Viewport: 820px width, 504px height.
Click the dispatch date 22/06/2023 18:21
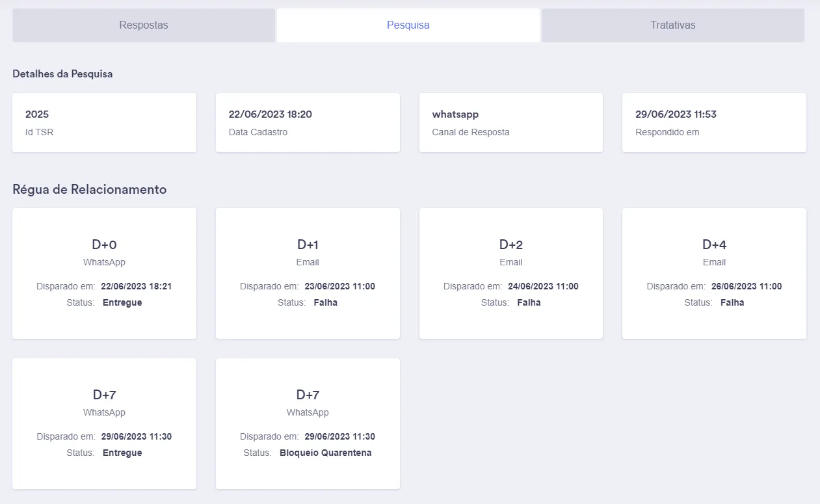137,286
